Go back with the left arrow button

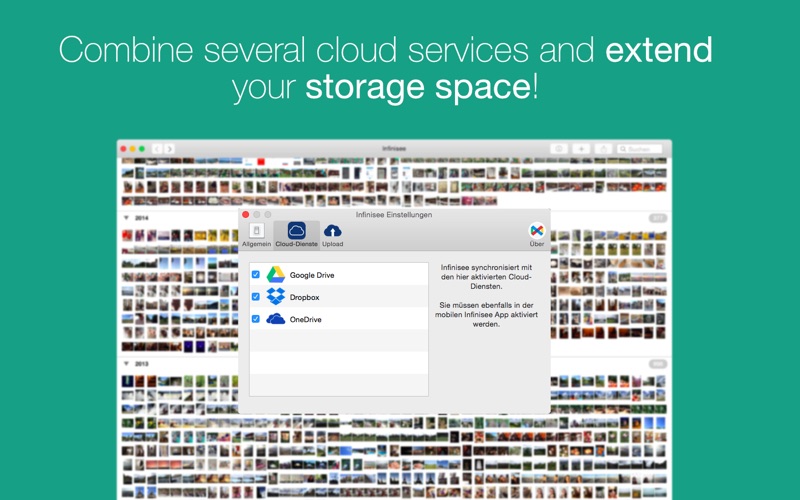tap(157, 149)
